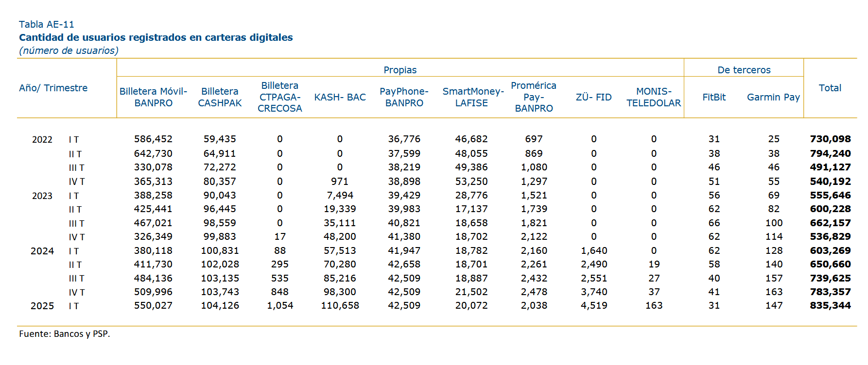Select the CTPAGA value '295'
Viewport: 868px width, 365px height.
coord(280,265)
